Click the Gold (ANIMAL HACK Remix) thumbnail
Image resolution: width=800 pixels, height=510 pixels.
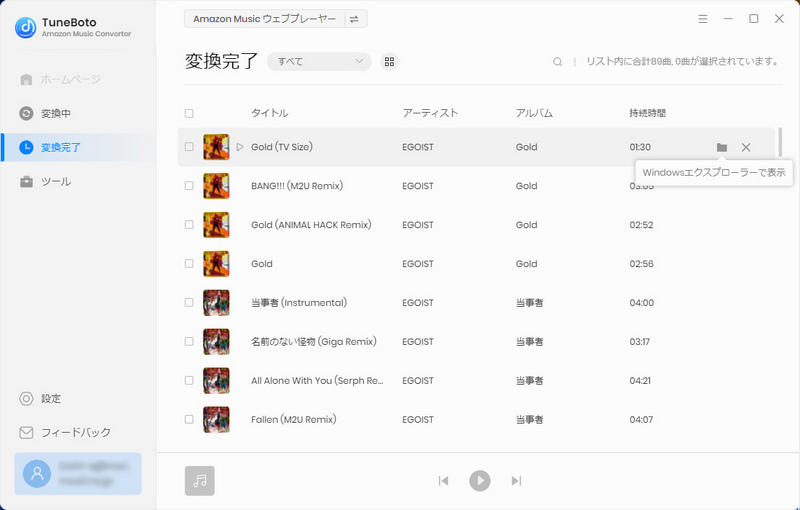tap(216, 225)
